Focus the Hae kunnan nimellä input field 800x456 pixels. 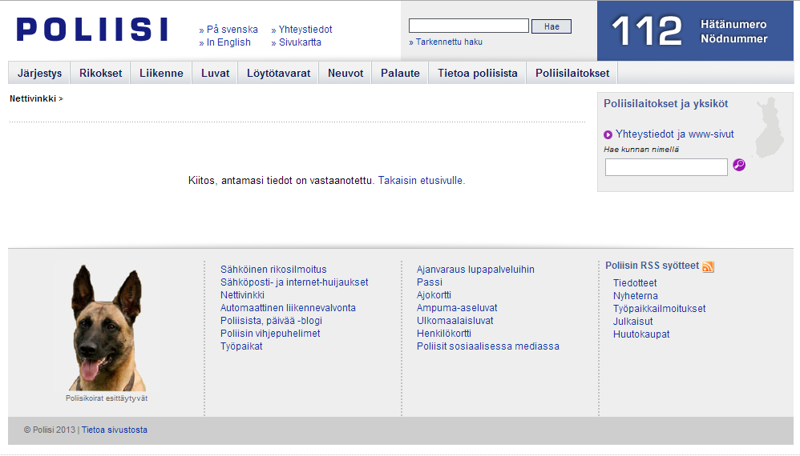pyautogui.click(x=666, y=167)
